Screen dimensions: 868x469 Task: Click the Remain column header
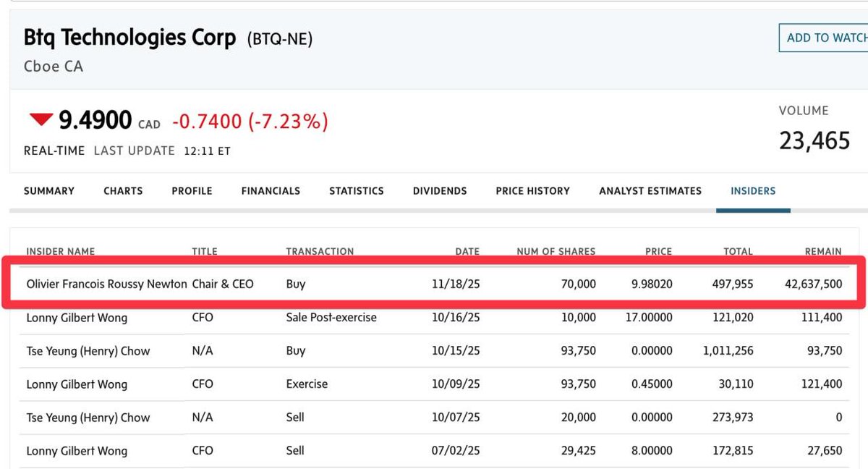(x=823, y=251)
